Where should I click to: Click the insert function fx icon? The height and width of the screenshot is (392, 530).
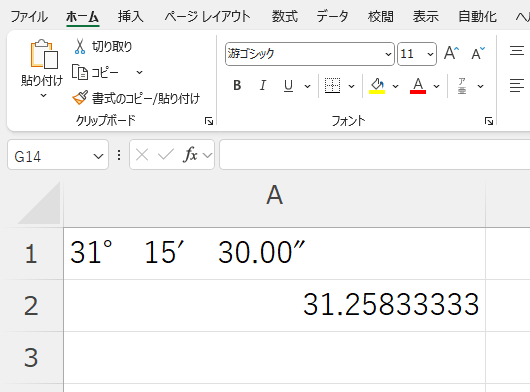click(x=190, y=155)
